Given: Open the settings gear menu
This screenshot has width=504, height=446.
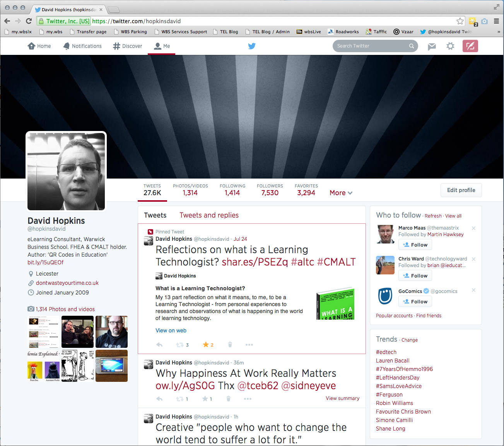Looking at the screenshot, I should click(x=450, y=46).
